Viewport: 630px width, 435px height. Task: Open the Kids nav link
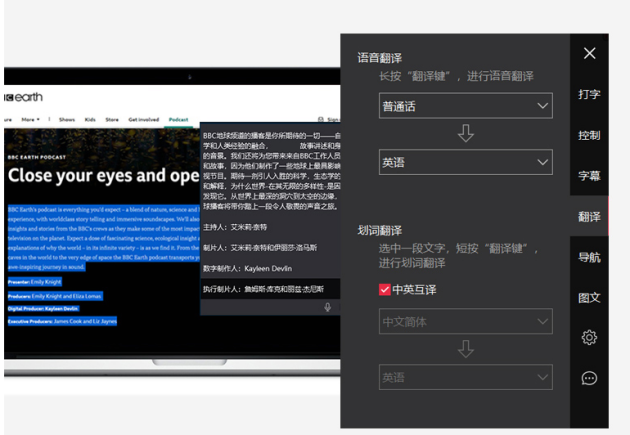click(x=90, y=120)
